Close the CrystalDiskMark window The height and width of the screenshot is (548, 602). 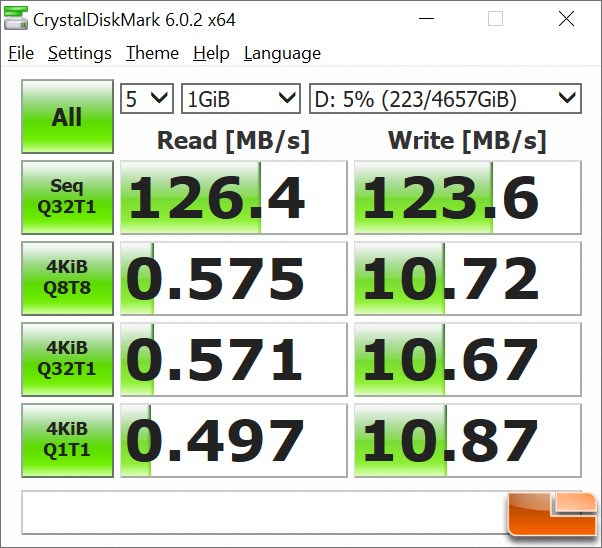(x=566, y=18)
